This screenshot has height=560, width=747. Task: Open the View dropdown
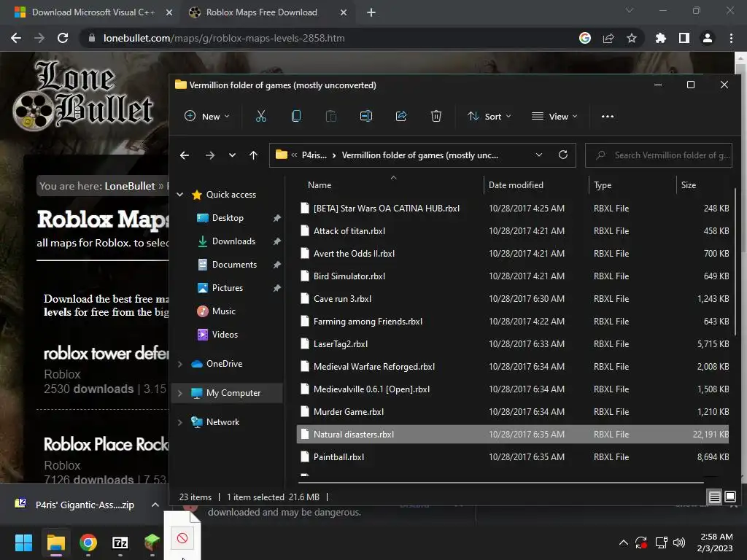tap(554, 116)
